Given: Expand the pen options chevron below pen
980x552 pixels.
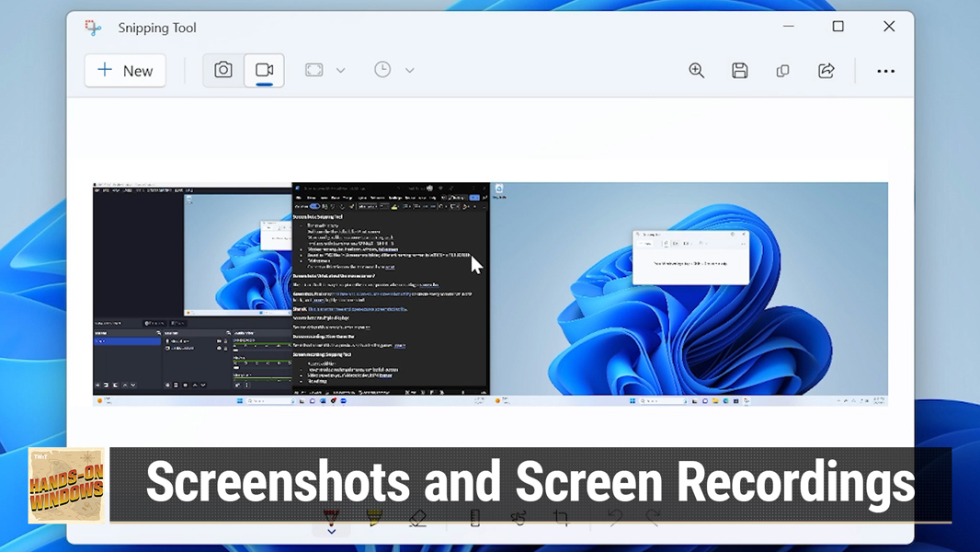Looking at the screenshot, I should (x=331, y=532).
